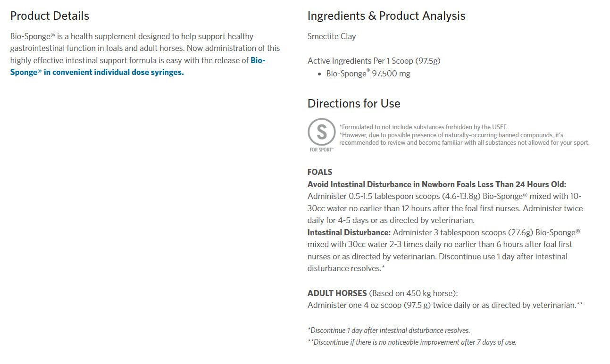The image size is (610, 364).
Task: Click the ADULT HORSES label
Action: [x=337, y=293]
